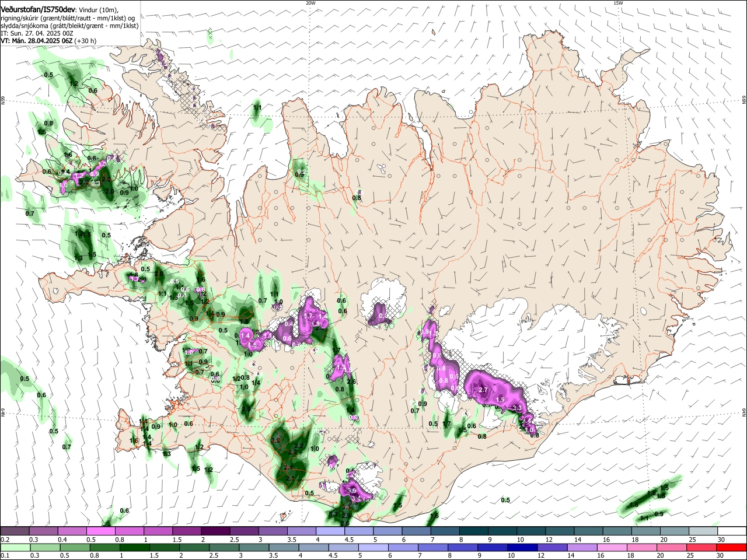Viewport: 747px width, 560px height.
Task: Click the bright pink upper swatch between 0.5 and 0.8
Action: click(x=100, y=531)
